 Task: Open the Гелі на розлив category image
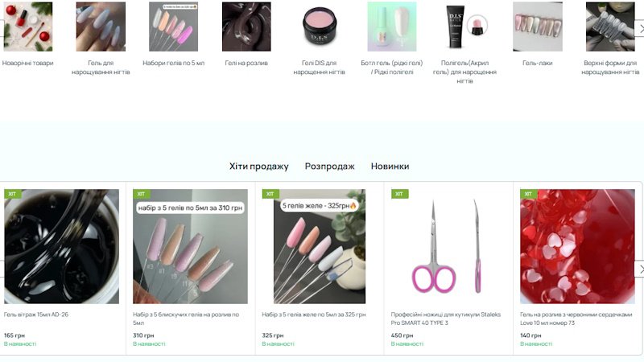pos(246,27)
